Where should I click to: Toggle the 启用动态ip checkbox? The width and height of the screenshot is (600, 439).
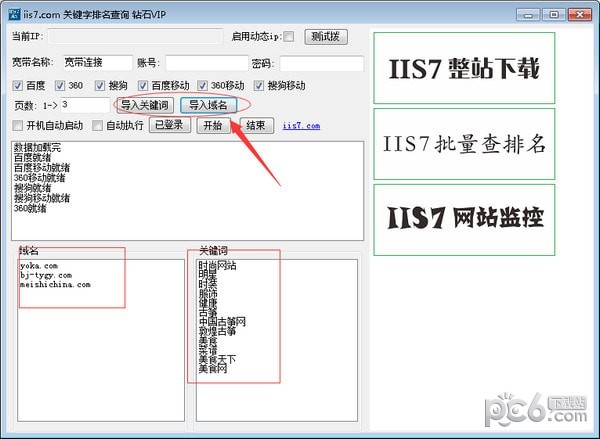tap(289, 37)
